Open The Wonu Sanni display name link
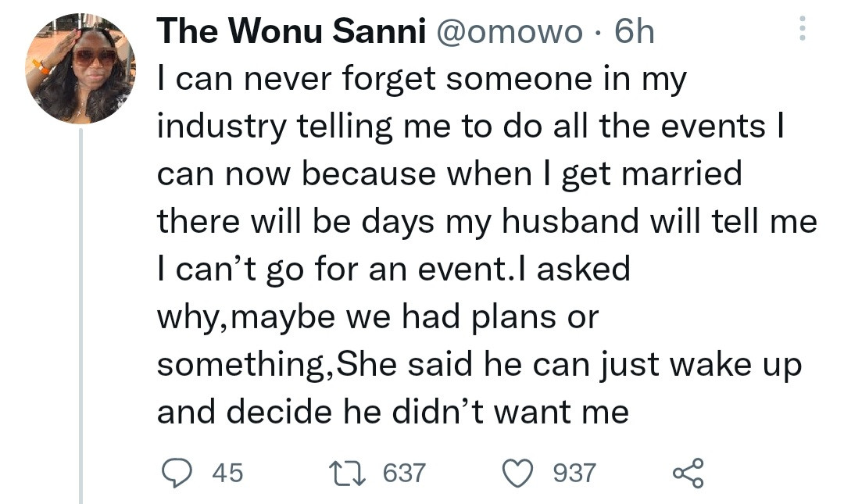Viewport: 844px width, 504px height. coord(291,30)
